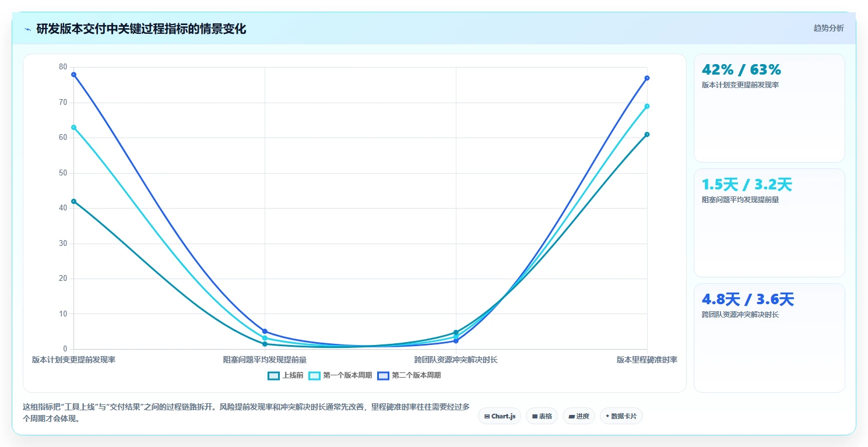Click the y-axis value 10
Viewport: 868px width, 447px height.
[x=63, y=314]
